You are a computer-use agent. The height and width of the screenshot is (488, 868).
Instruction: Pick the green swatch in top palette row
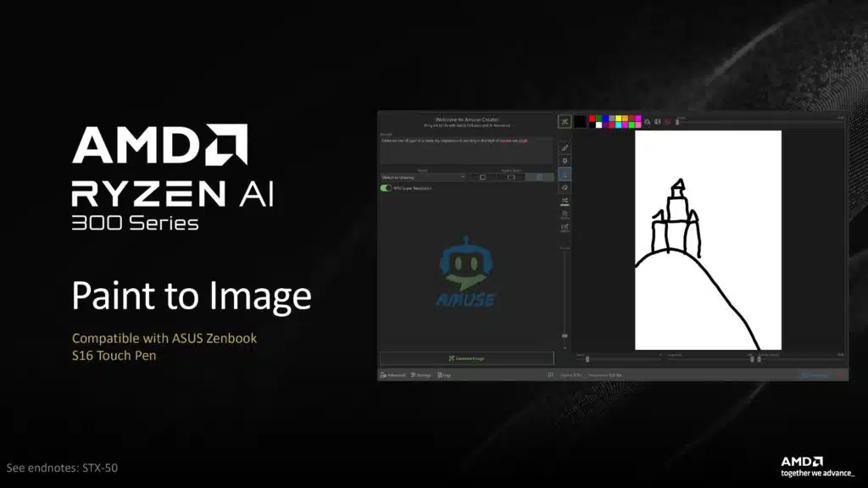[x=599, y=119]
